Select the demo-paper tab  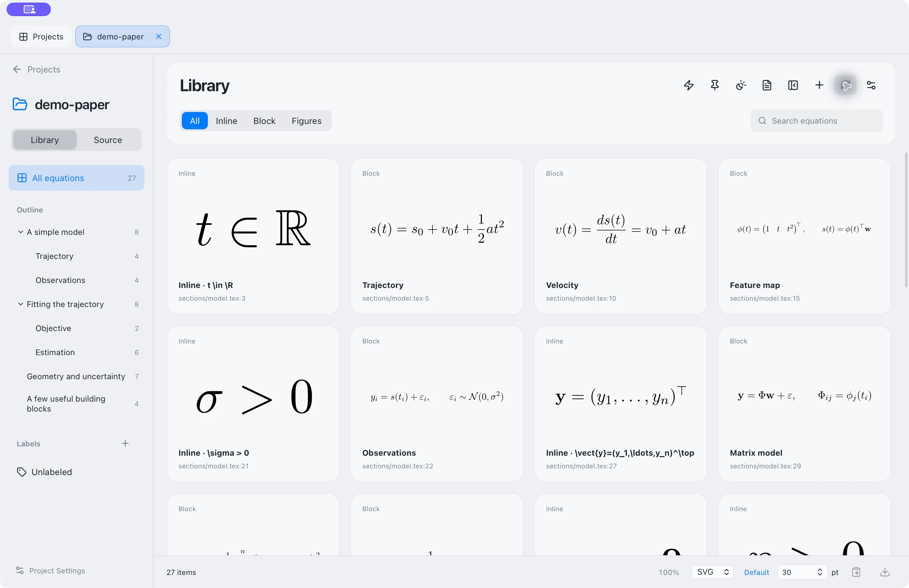coord(123,36)
